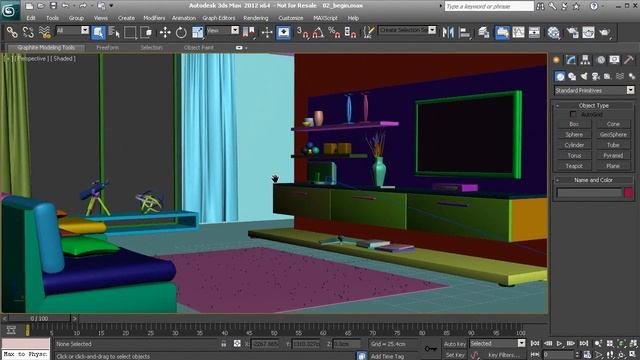Click Edit Named Selection Sets icon
The width and height of the screenshot is (640, 360).
coord(369,32)
